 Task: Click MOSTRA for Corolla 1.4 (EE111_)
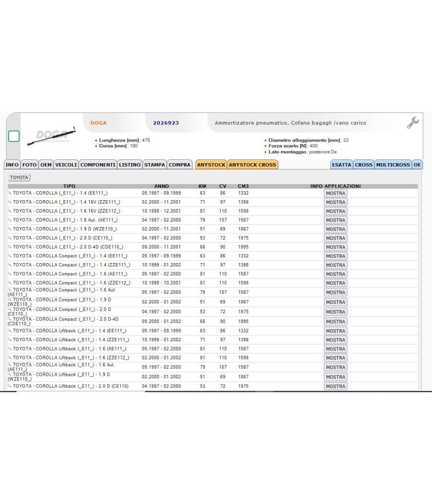click(336, 193)
